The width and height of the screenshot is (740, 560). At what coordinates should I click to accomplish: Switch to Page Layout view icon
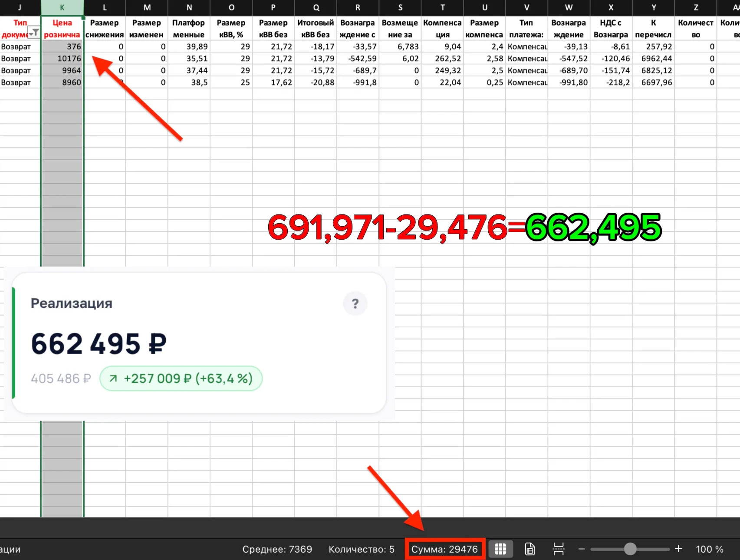pyautogui.click(x=530, y=549)
